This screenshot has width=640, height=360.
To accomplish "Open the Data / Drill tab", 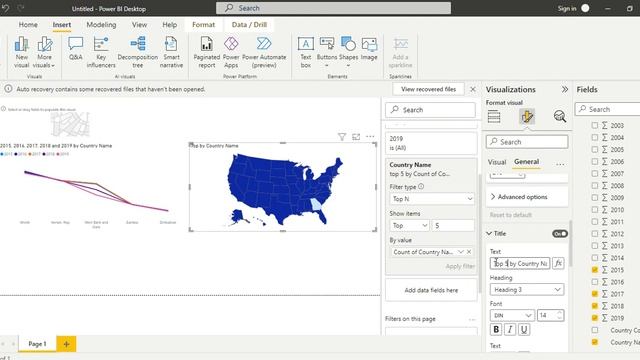I will (249, 24).
